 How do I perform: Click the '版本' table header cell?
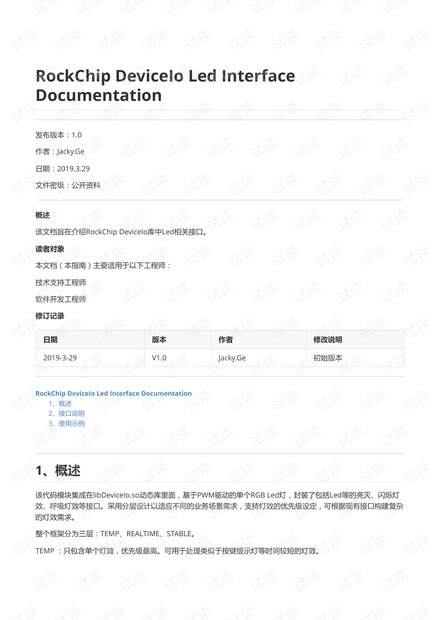click(178, 340)
